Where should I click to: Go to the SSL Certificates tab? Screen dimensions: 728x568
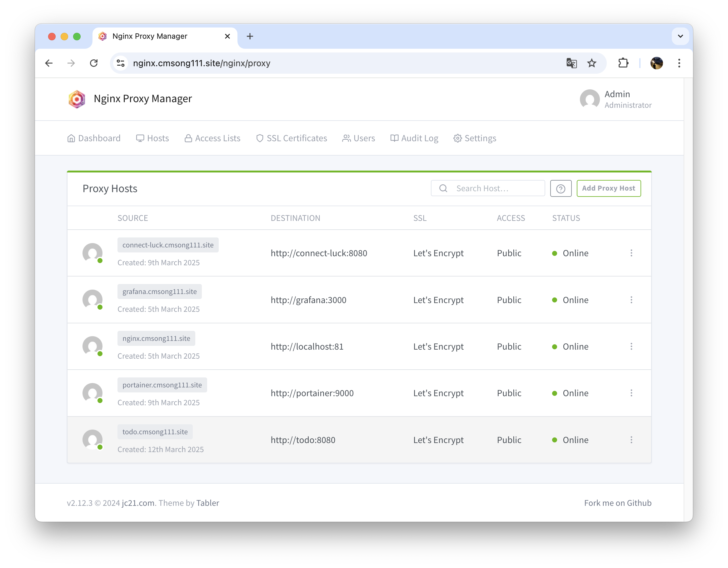[291, 138]
